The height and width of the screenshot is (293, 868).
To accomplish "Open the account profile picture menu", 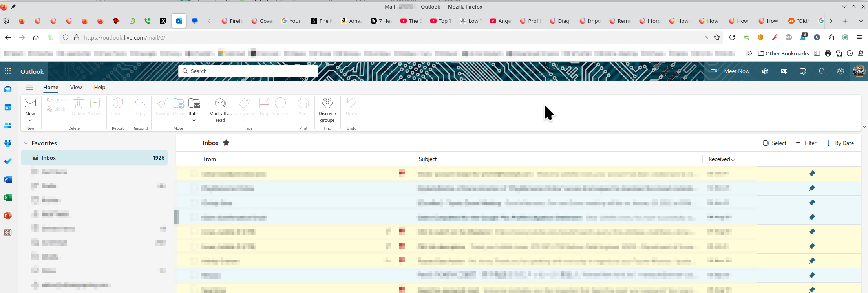I will (x=859, y=71).
